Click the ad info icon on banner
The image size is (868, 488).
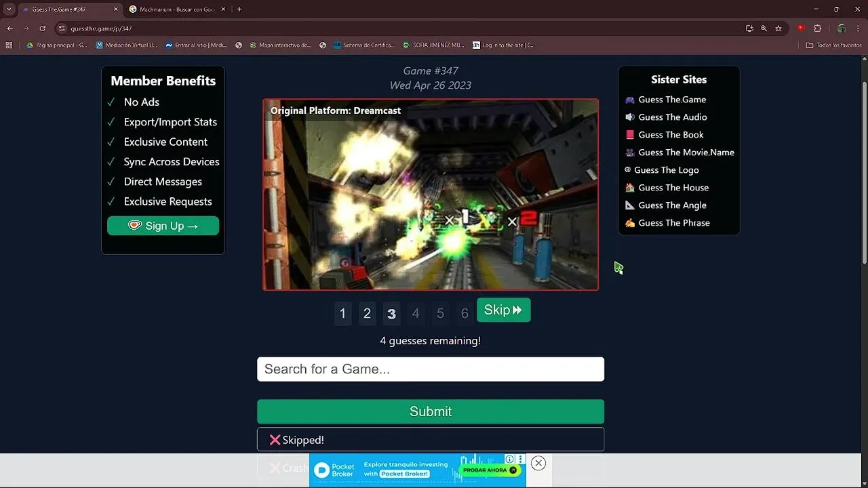click(510, 460)
